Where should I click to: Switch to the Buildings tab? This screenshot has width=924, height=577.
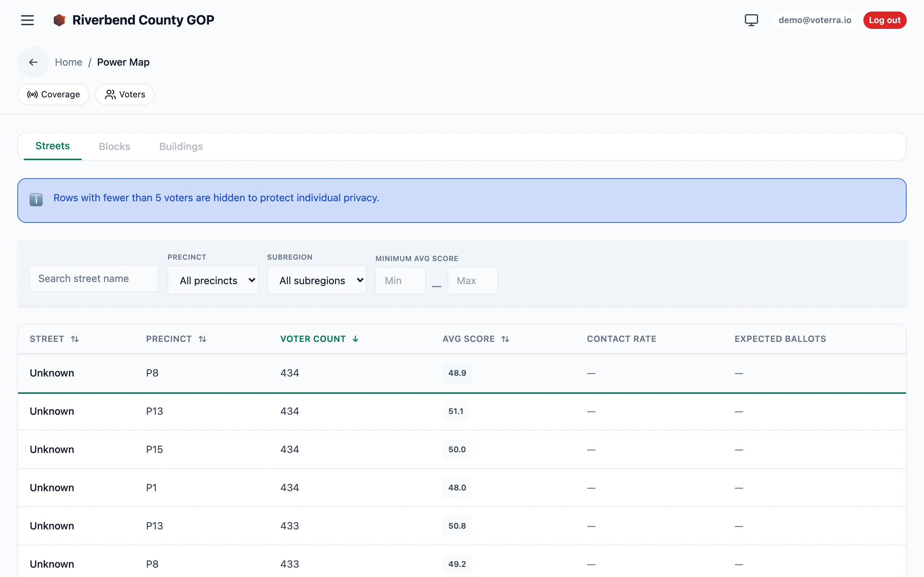[x=181, y=146]
